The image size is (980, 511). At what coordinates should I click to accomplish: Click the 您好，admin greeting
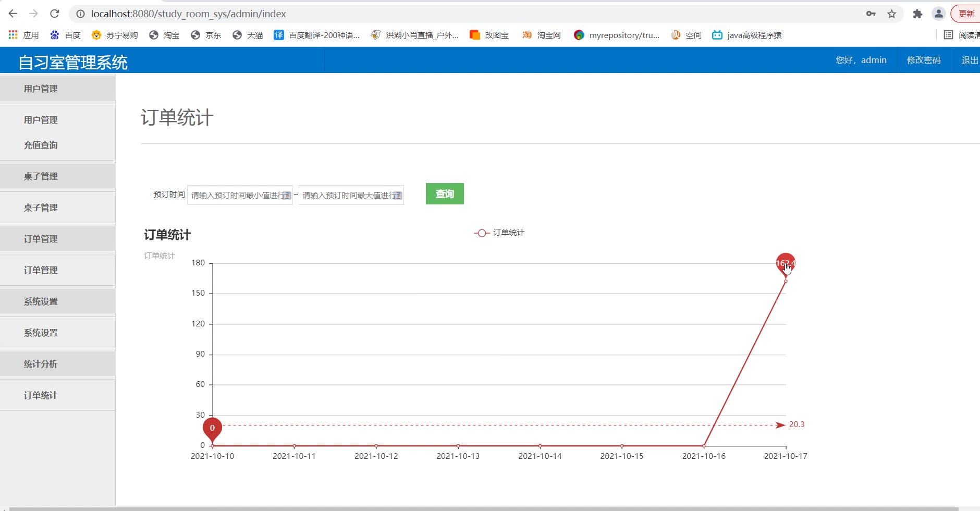861,60
